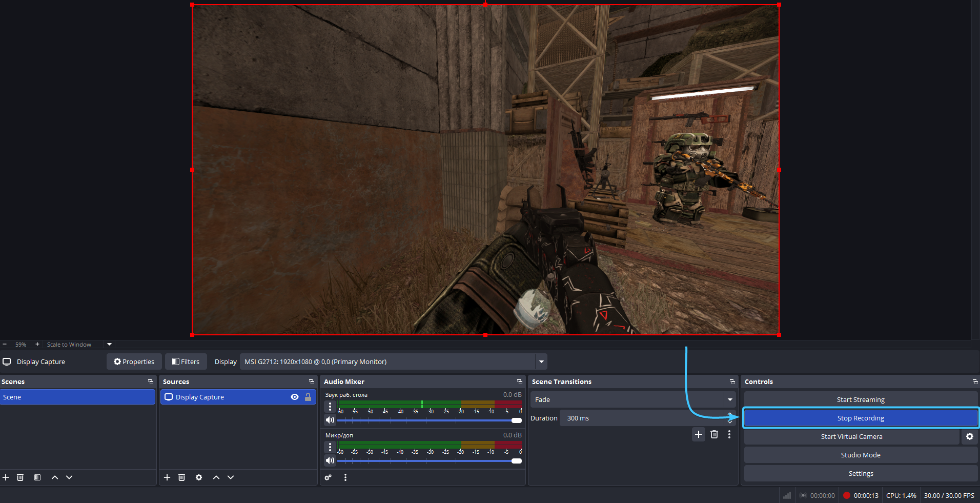
Task: Add a new scene transition
Action: click(698, 435)
